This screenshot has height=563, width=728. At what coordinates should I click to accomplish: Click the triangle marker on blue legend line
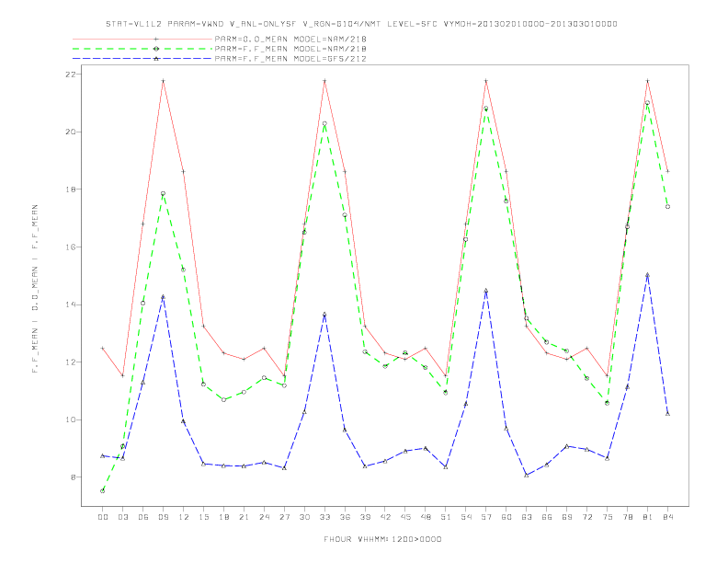coord(156,59)
